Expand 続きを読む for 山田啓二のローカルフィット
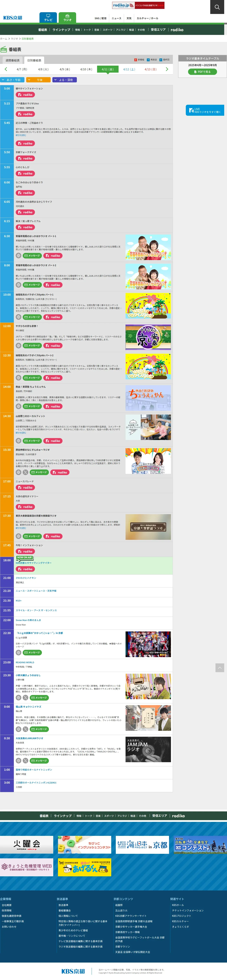Image resolution: width=227 pixels, height=980 pixels. point(21,432)
